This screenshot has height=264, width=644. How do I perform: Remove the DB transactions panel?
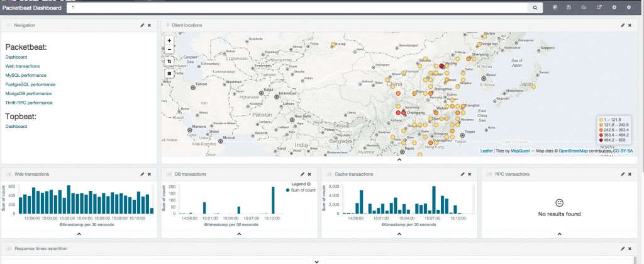[x=309, y=175]
